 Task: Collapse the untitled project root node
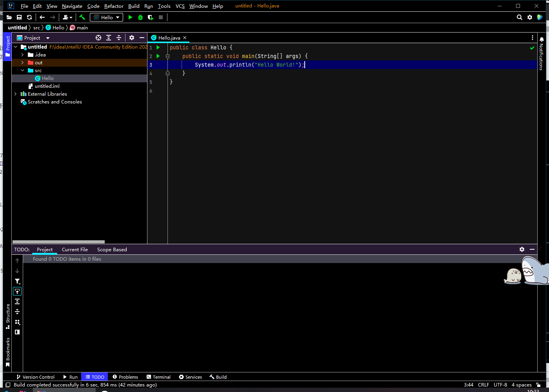pyautogui.click(x=16, y=47)
